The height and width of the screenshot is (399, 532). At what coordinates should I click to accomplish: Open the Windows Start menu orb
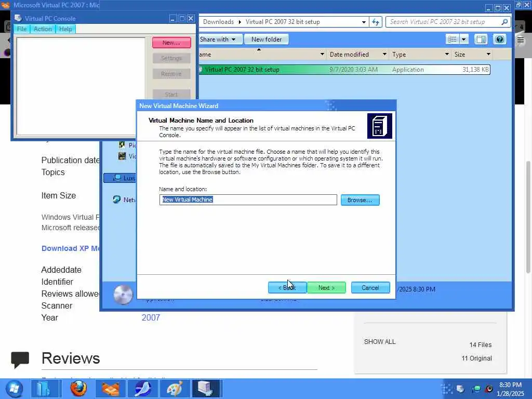point(14,389)
